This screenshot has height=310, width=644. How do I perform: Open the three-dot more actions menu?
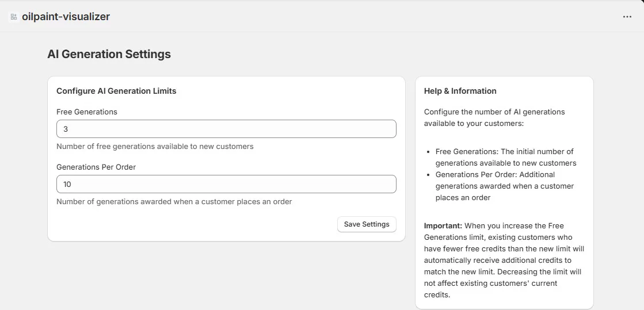(627, 17)
